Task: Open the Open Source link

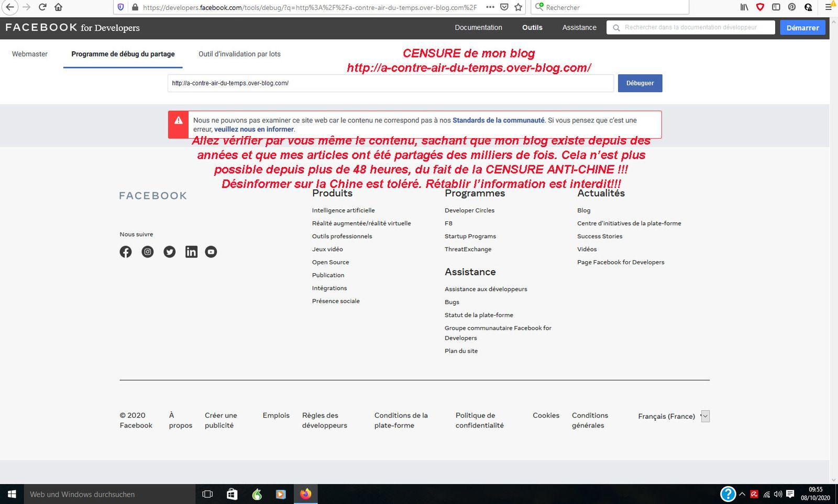Action: point(330,262)
